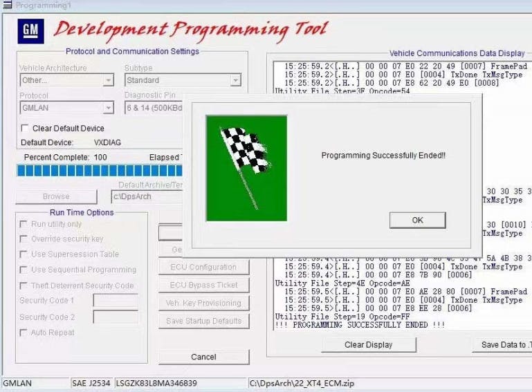Expand the Subtype Standard dropdown

235,80
